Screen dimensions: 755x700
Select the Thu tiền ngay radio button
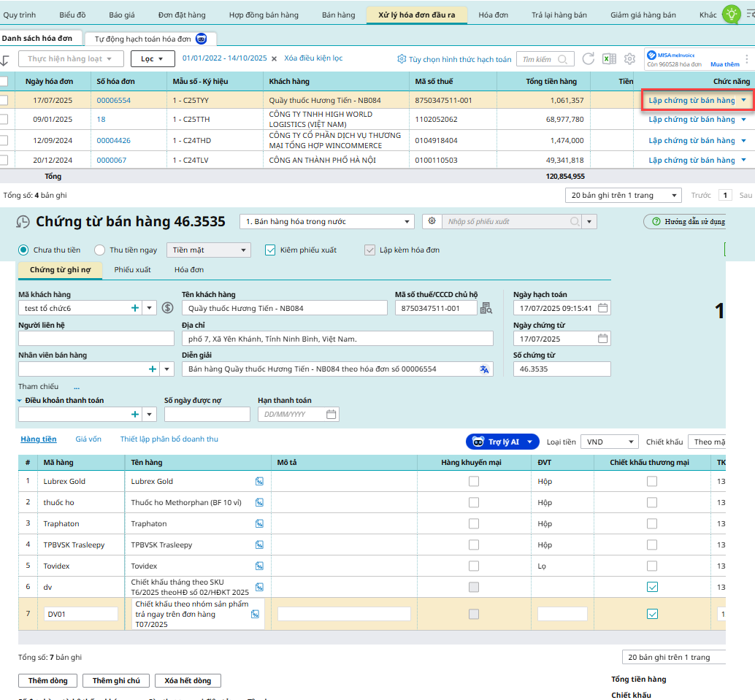coord(100,250)
